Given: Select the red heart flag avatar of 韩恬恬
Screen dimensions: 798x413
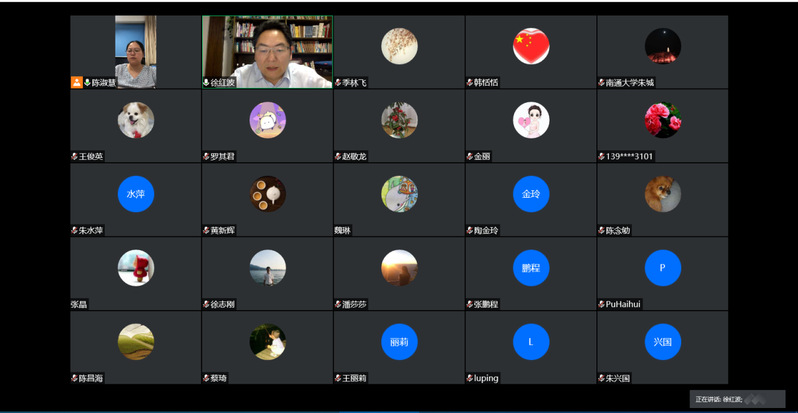Looking at the screenshot, I should 531,46.
